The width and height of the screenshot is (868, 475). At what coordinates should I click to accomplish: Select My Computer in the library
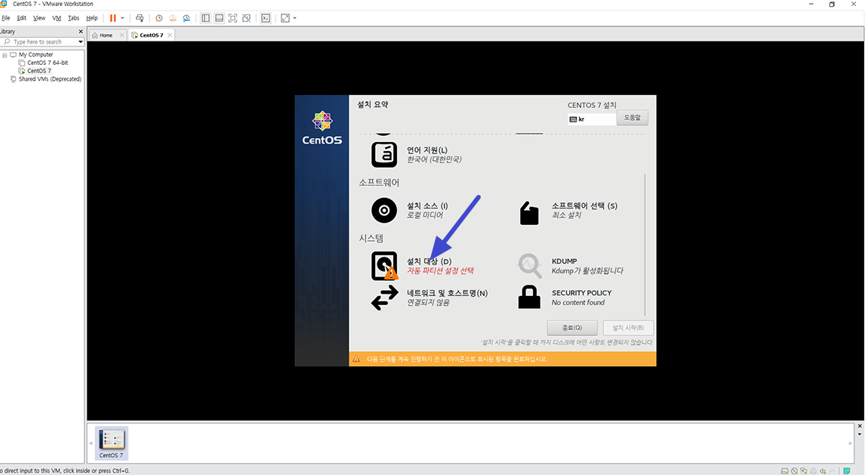click(x=35, y=55)
